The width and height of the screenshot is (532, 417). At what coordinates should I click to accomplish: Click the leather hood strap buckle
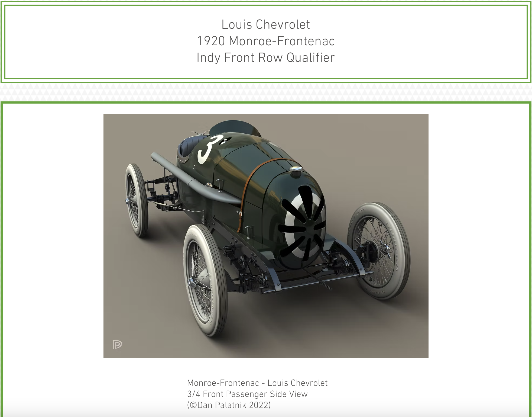240,214
